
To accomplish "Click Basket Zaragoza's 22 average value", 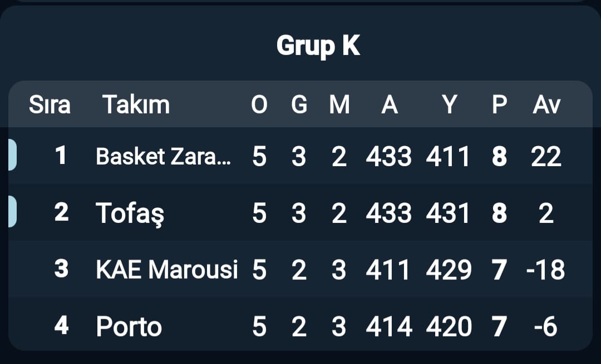I will [x=546, y=157].
